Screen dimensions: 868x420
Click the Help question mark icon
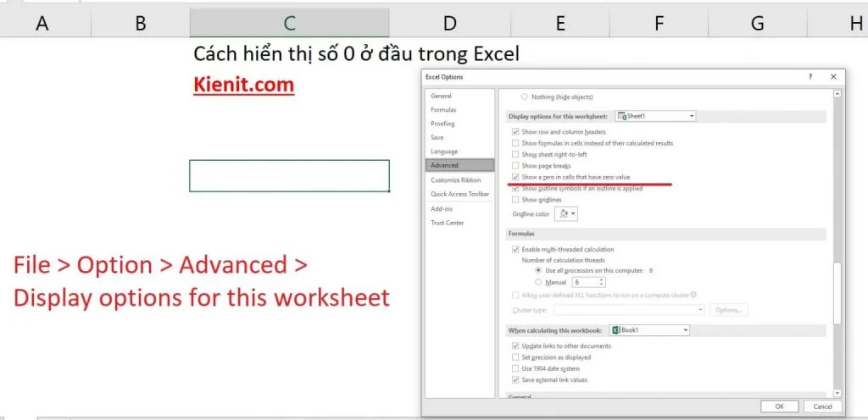click(x=811, y=77)
